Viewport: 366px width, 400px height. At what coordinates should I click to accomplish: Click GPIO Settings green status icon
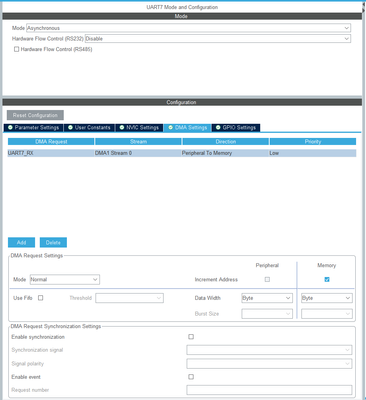coord(218,128)
